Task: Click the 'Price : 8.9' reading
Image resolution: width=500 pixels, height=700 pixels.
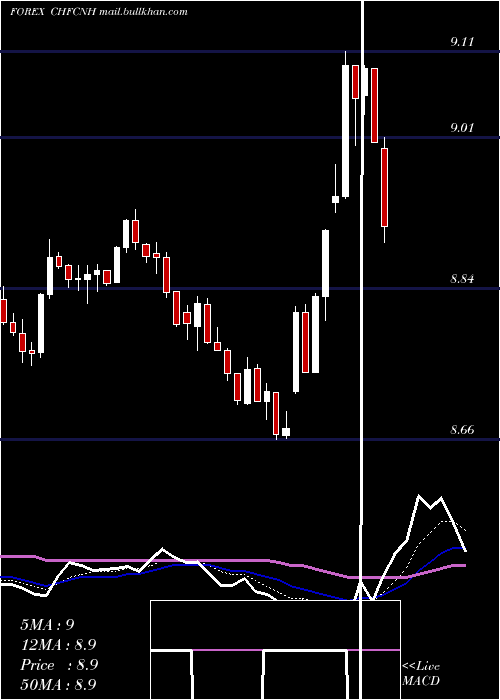Action: 59,665
